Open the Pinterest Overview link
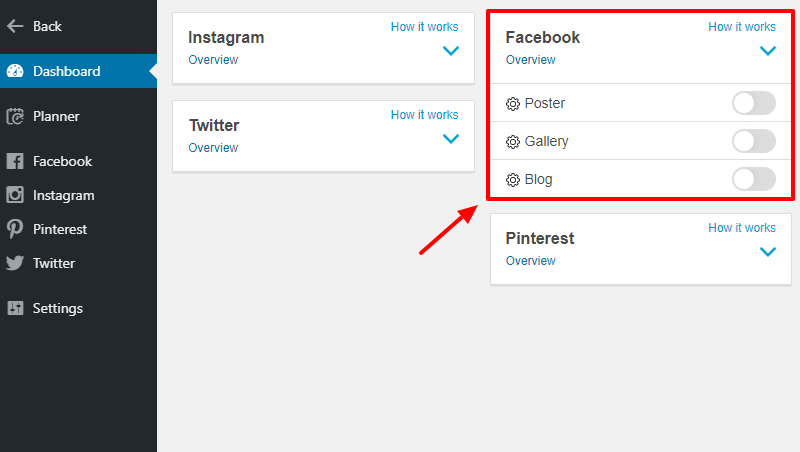The height and width of the screenshot is (452, 800). [531, 261]
